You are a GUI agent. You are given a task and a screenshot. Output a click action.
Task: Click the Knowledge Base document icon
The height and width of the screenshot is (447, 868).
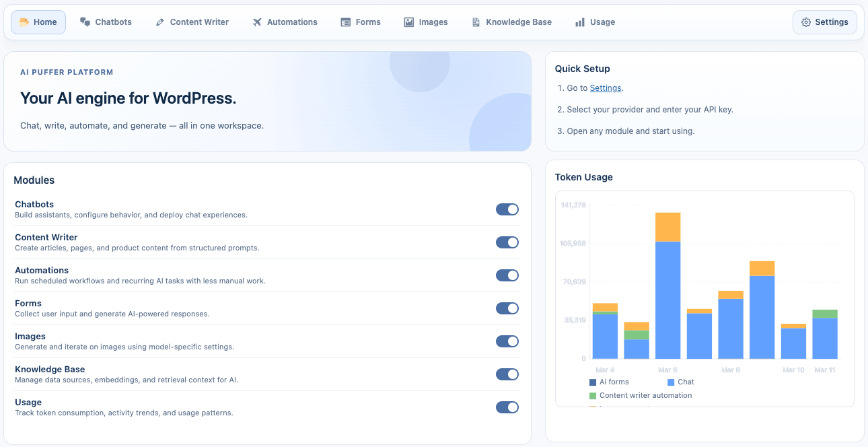pos(476,22)
